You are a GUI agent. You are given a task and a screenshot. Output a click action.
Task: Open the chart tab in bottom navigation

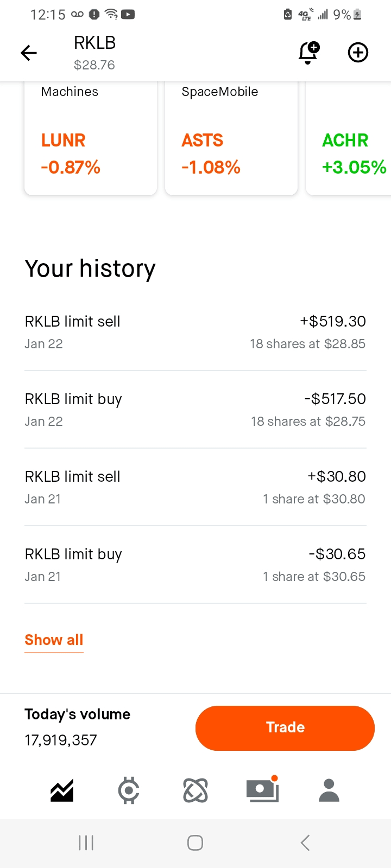[62, 790]
